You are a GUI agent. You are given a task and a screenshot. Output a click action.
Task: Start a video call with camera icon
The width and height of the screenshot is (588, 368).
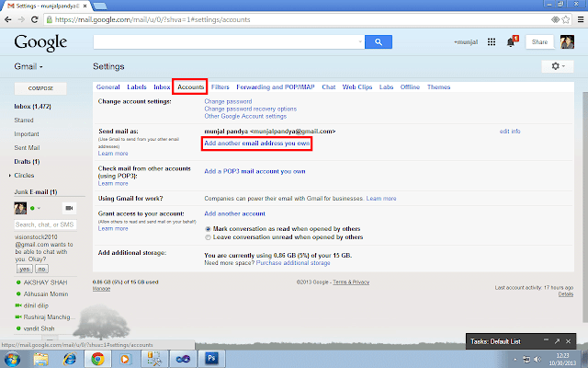click(x=69, y=208)
